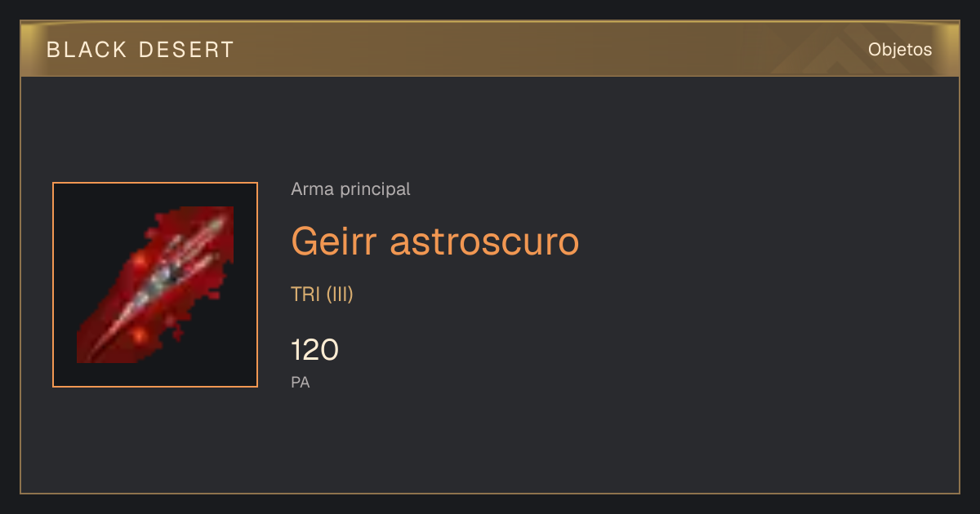The height and width of the screenshot is (514, 980).
Task: Click the 120 attack value
Action: pos(314,350)
